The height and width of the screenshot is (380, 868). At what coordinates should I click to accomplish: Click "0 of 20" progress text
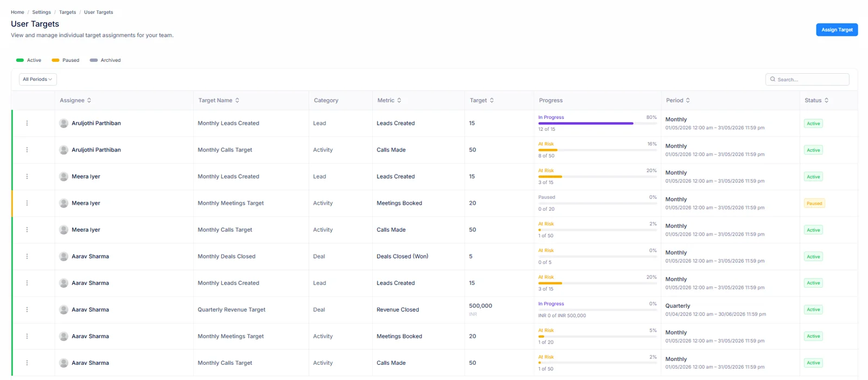coord(546,209)
